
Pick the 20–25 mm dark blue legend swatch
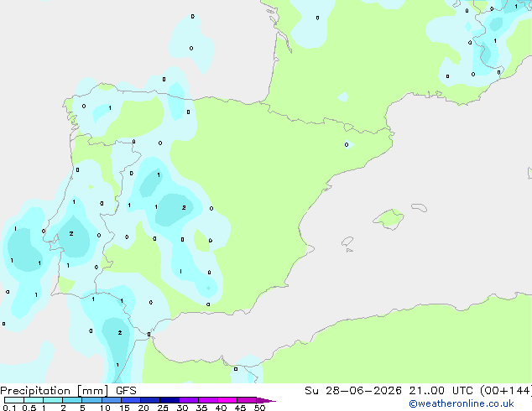coord(150,400)
